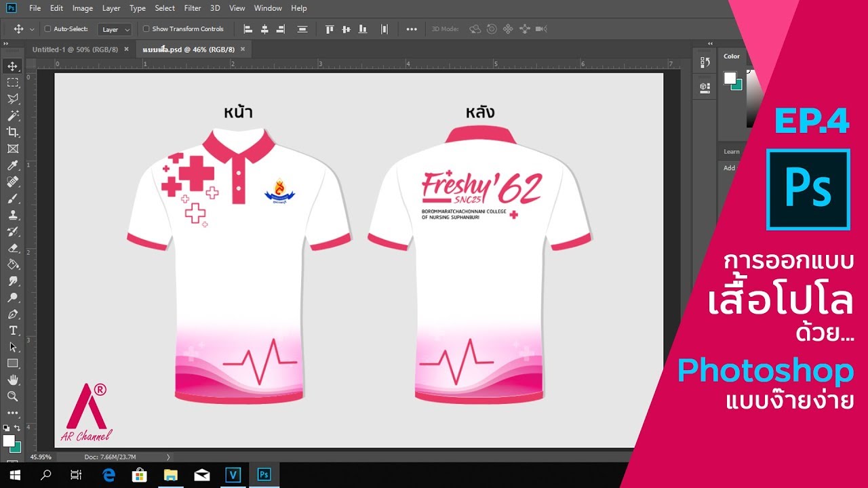The image size is (868, 488).
Task: Click toolbox background teal color swatch
Action: click(16, 449)
